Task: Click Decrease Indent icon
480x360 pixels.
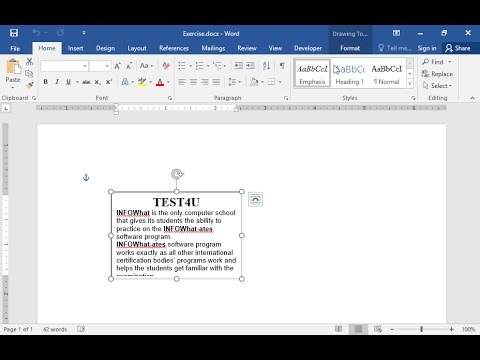Action: (239, 66)
